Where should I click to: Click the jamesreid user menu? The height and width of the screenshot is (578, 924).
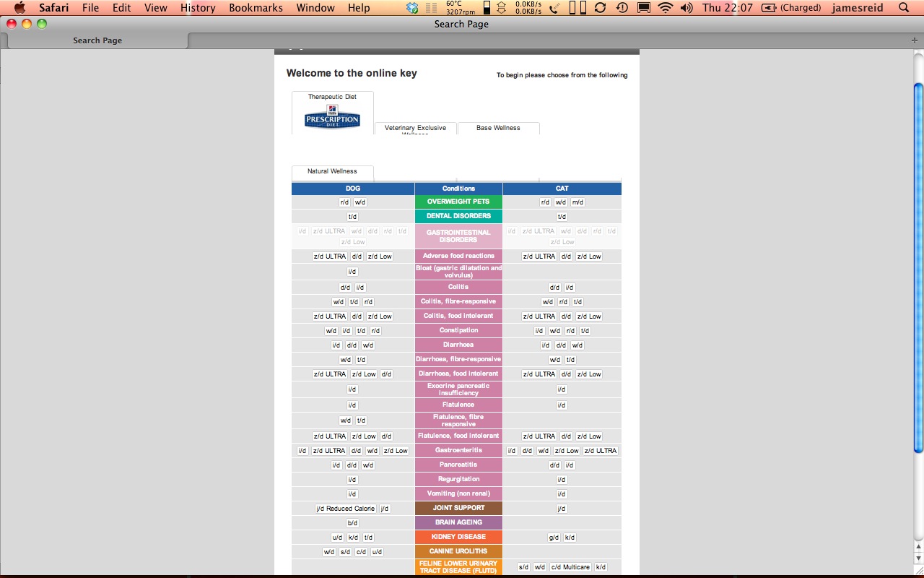[857, 8]
